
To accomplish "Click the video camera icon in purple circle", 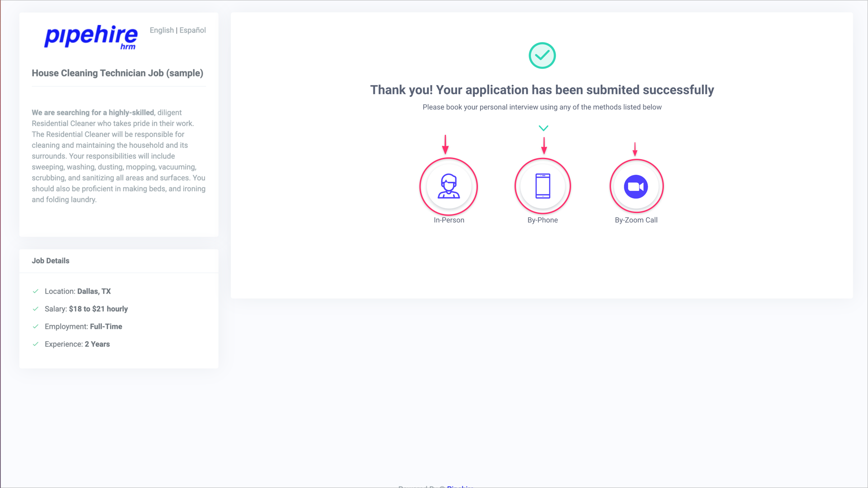I will point(636,186).
